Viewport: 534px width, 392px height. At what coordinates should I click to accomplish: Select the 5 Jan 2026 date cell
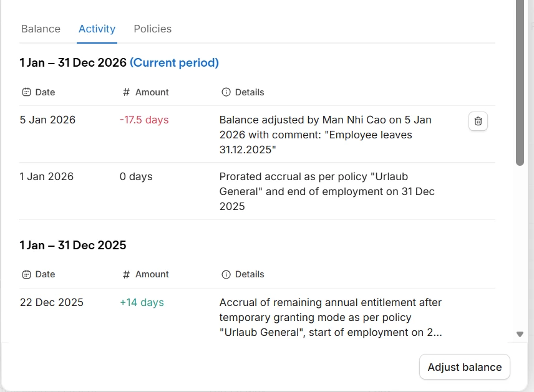click(47, 120)
